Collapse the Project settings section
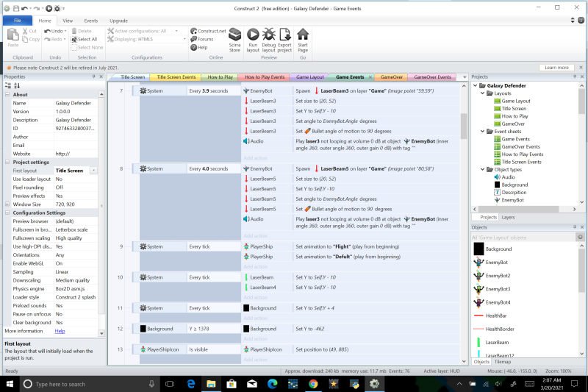Image resolution: width=588 pixels, height=392 pixels. point(7,162)
